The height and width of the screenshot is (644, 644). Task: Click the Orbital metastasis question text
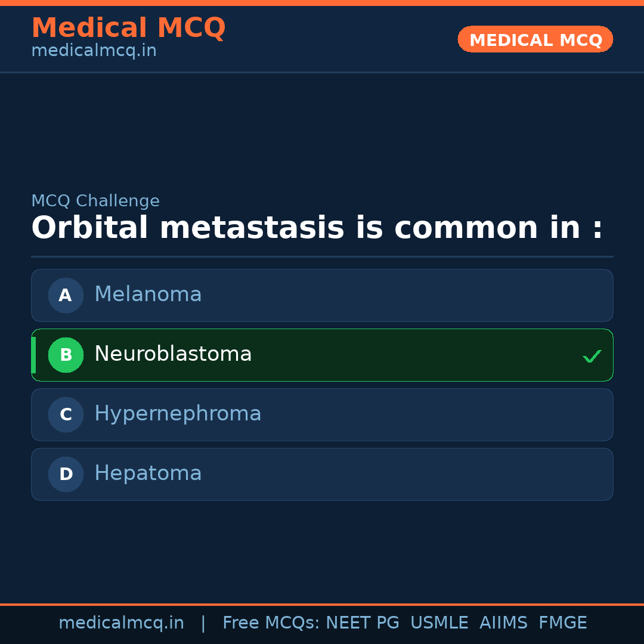click(x=317, y=228)
